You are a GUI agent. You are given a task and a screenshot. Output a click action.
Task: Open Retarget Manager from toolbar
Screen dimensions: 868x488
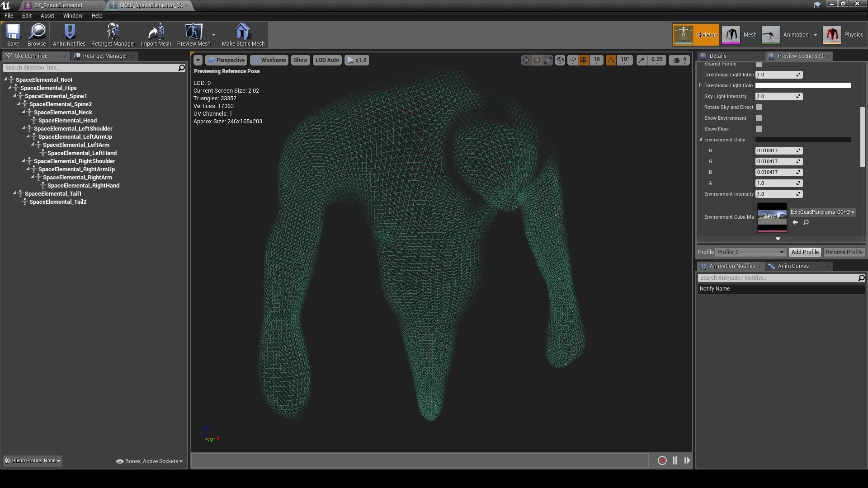tap(113, 34)
